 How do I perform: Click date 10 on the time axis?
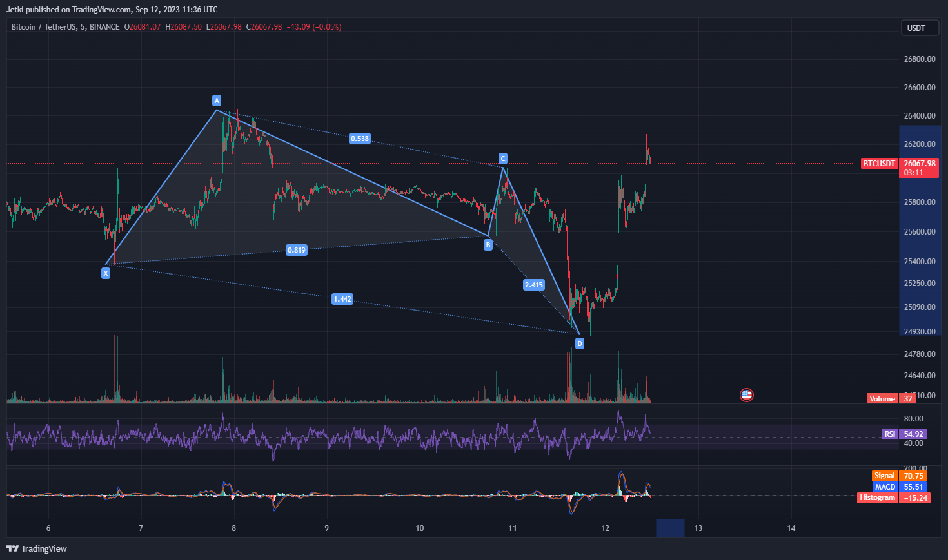pos(420,528)
